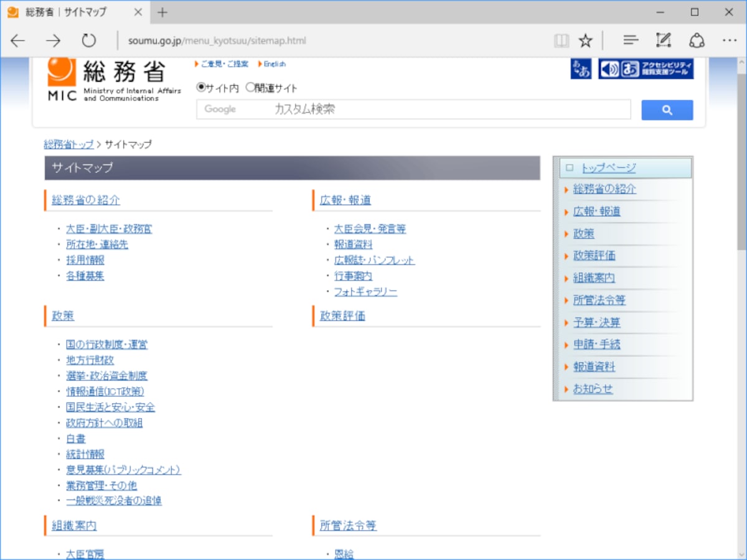Go back to the previous page
The image size is (747, 560).
tap(18, 41)
